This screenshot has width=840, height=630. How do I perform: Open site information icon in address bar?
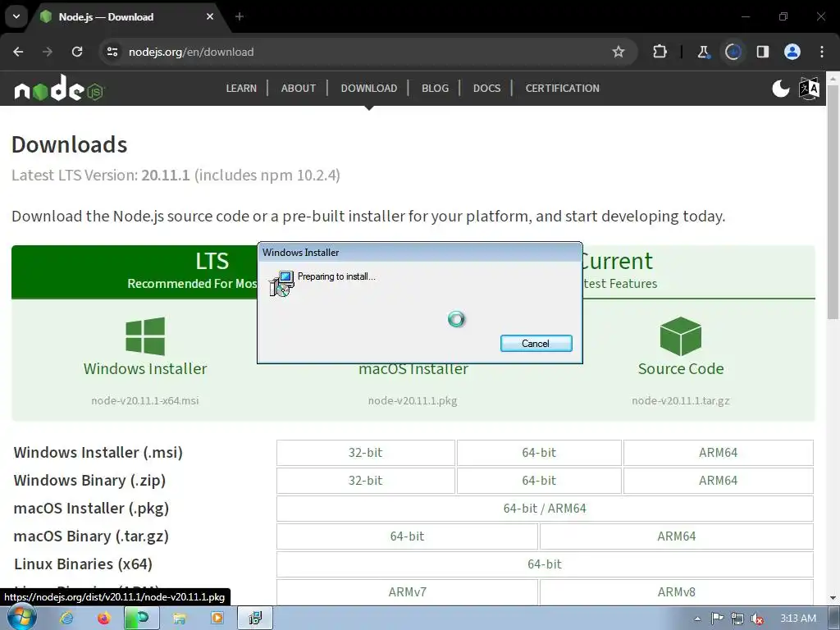[x=112, y=52]
